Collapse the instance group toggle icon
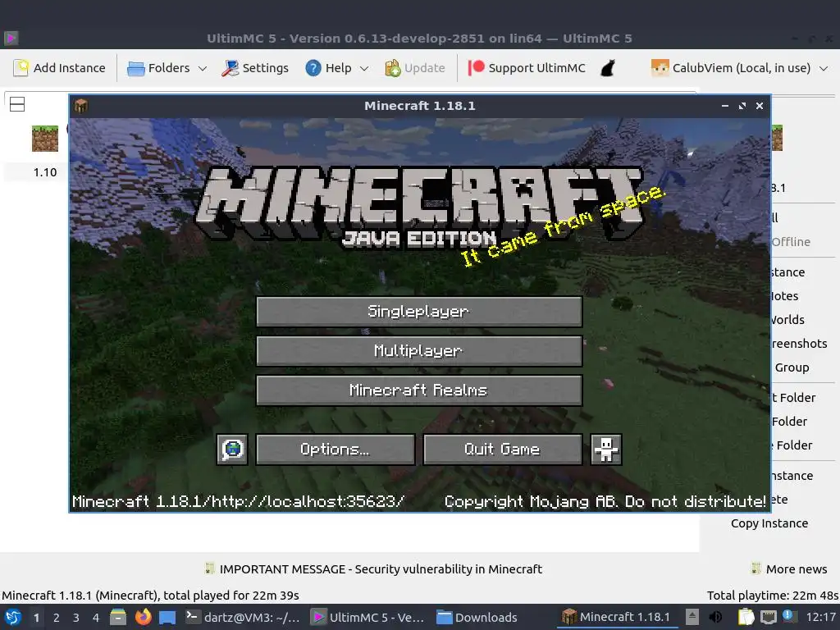The image size is (840, 630). [17, 104]
